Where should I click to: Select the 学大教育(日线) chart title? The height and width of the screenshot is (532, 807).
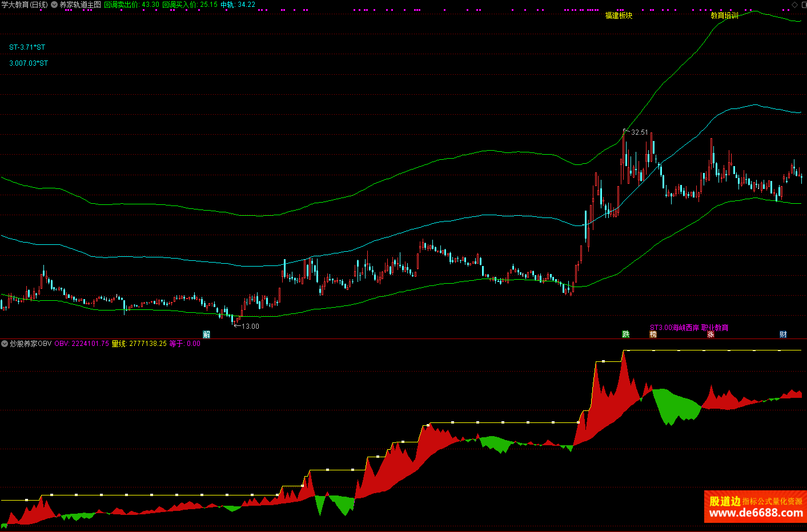click(x=25, y=5)
